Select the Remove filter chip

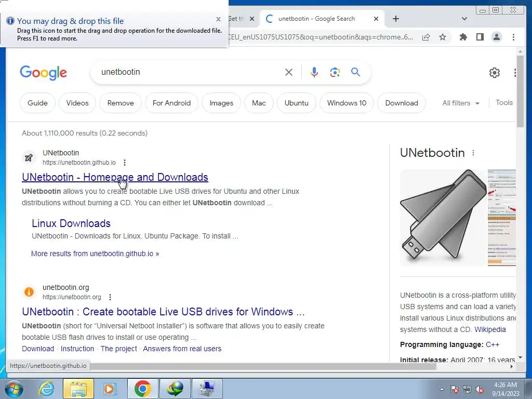[x=121, y=103]
